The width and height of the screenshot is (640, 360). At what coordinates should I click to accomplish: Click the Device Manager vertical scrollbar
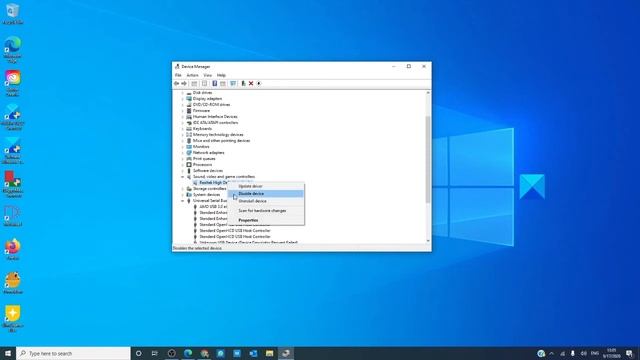coord(428,159)
